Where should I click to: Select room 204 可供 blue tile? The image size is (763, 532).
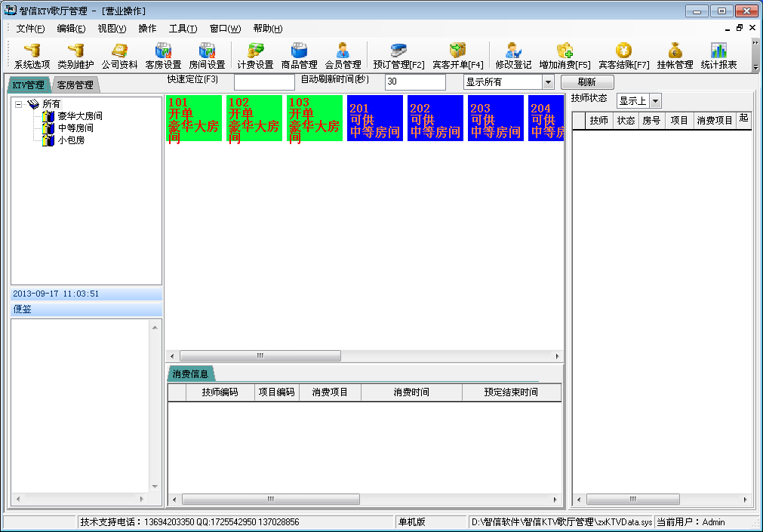[546, 118]
